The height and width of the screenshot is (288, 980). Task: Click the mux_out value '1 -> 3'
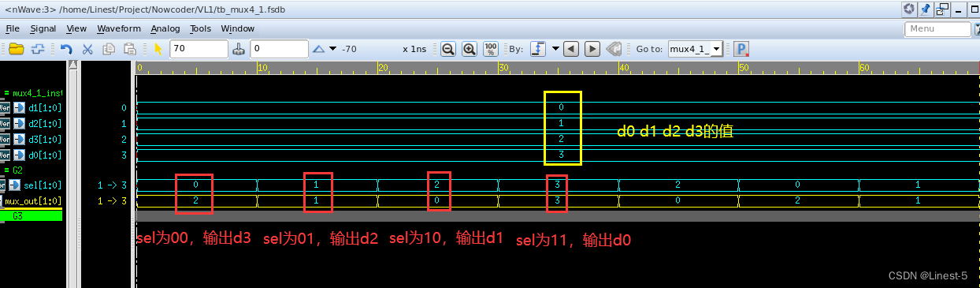click(x=112, y=201)
